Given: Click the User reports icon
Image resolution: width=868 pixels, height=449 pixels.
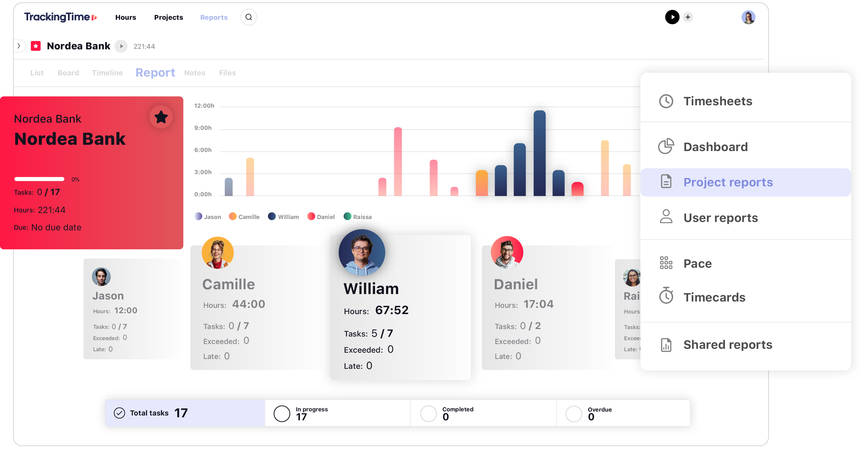Looking at the screenshot, I should [x=666, y=217].
